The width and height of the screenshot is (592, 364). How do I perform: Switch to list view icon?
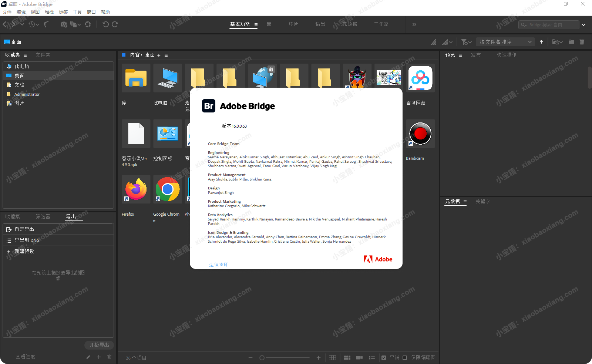[372, 358]
